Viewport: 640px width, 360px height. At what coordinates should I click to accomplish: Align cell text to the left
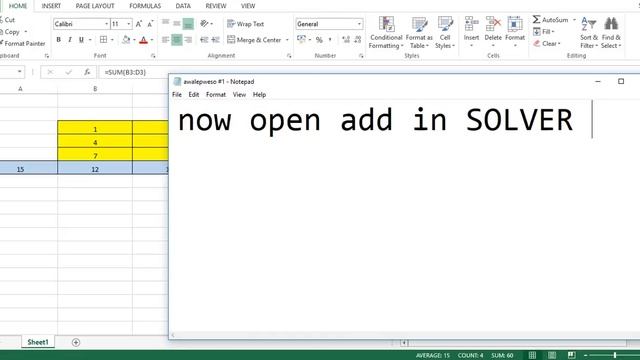(x=165, y=40)
